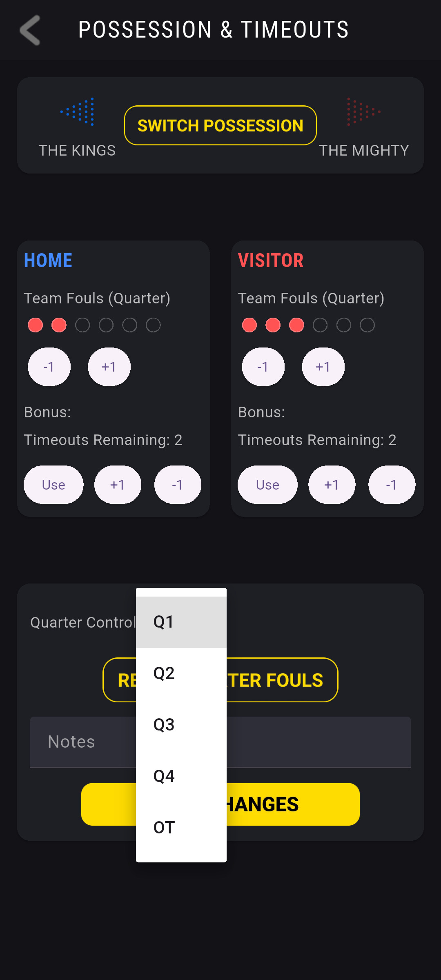Click the back arrow to leave Possession & Timeouts
The image size is (441, 980).
point(30,31)
